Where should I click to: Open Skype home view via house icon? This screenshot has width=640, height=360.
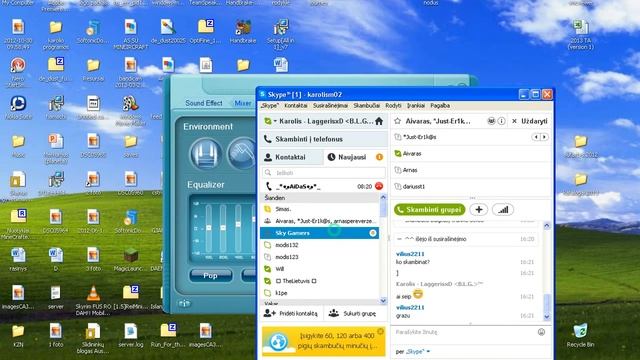coord(379,121)
